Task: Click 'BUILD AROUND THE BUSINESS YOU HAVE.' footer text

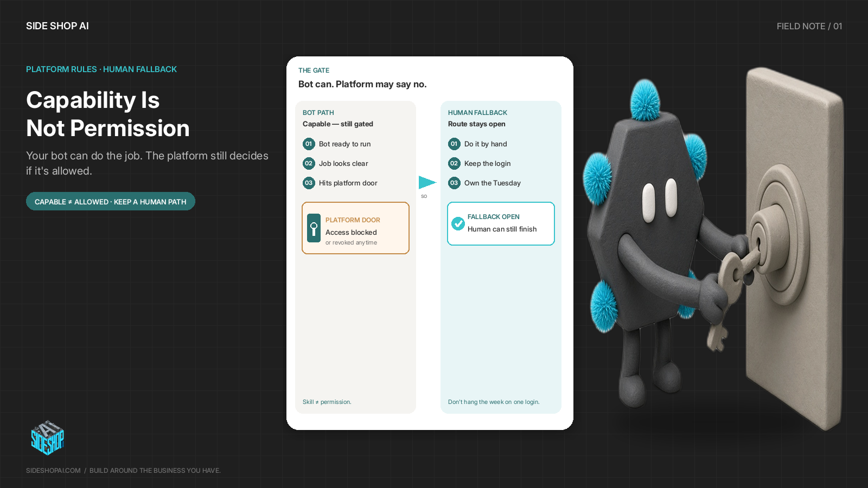Action: (x=155, y=471)
